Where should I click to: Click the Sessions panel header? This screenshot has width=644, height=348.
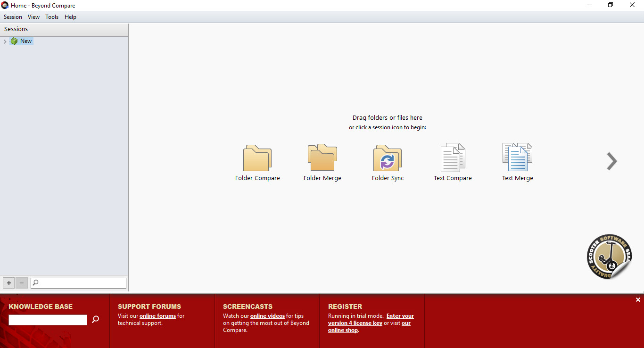pos(64,29)
